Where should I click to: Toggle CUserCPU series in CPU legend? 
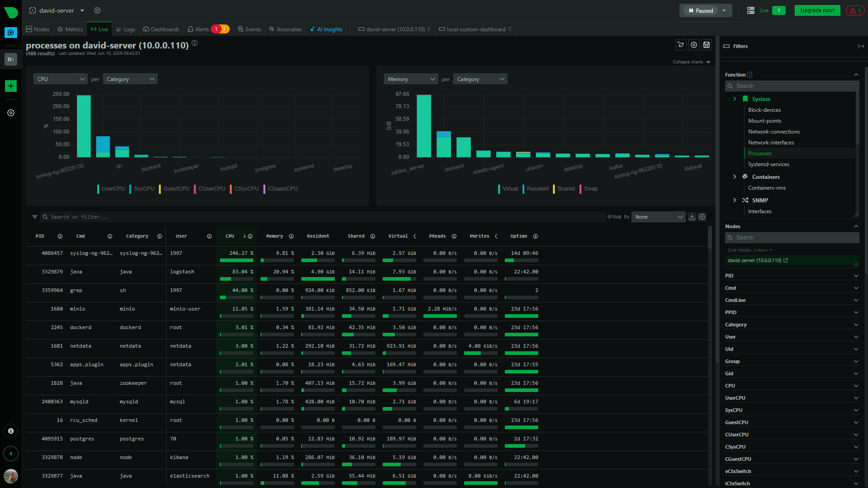[x=210, y=189]
